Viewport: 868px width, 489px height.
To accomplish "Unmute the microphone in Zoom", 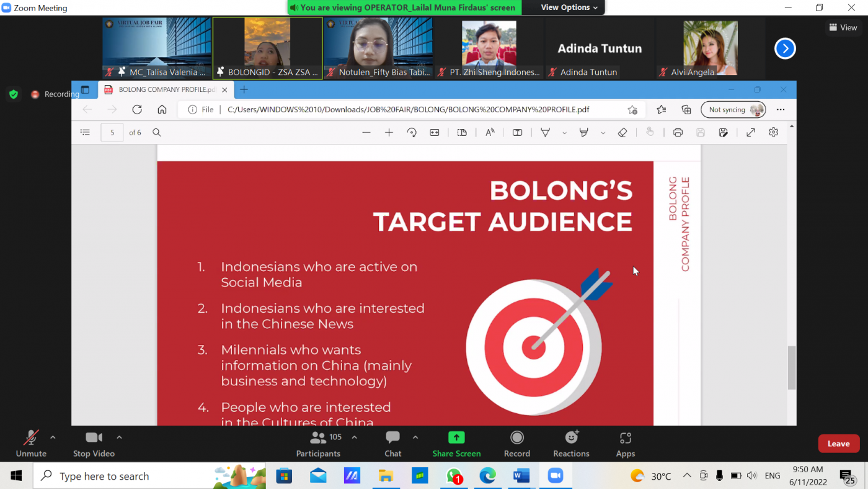I will (31, 444).
